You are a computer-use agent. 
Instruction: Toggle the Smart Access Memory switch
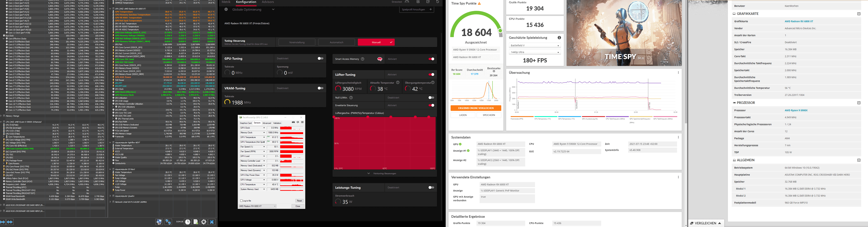coord(431,59)
